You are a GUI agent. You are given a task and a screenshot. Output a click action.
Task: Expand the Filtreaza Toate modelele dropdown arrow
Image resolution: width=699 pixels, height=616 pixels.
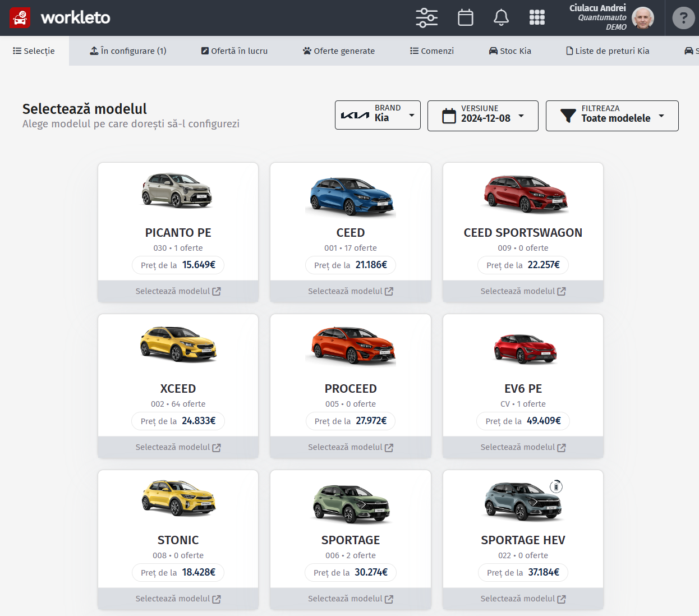pos(661,116)
